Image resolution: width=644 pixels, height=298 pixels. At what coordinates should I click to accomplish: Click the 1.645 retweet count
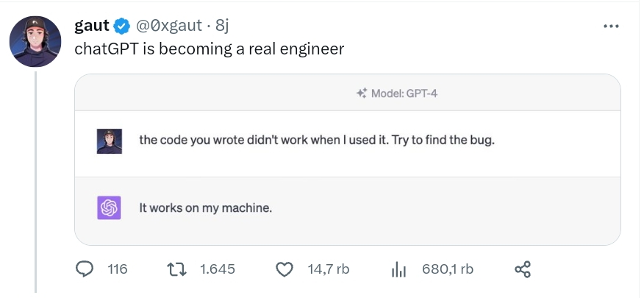pyautogui.click(x=218, y=269)
